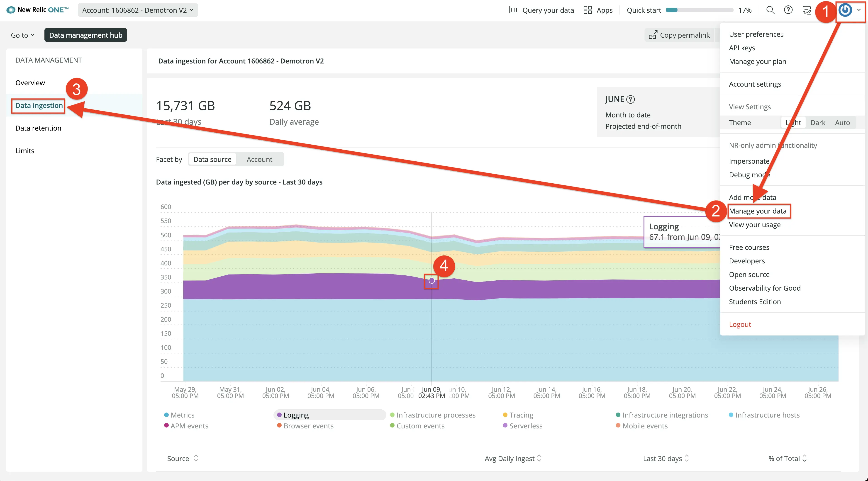
Task: Click the search magnifier icon
Action: 769,10
